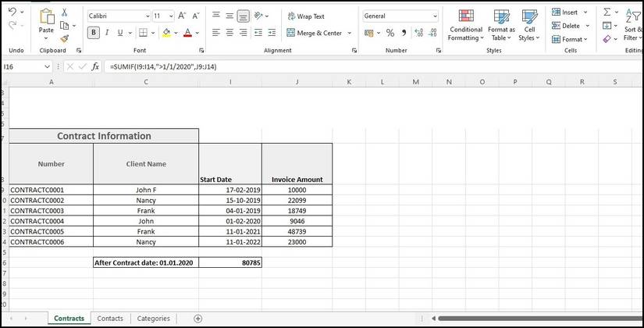The height and width of the screenshot is (328, 644).
Task: Open the borders dropdown arrow
Action: [x=153, y=33]
